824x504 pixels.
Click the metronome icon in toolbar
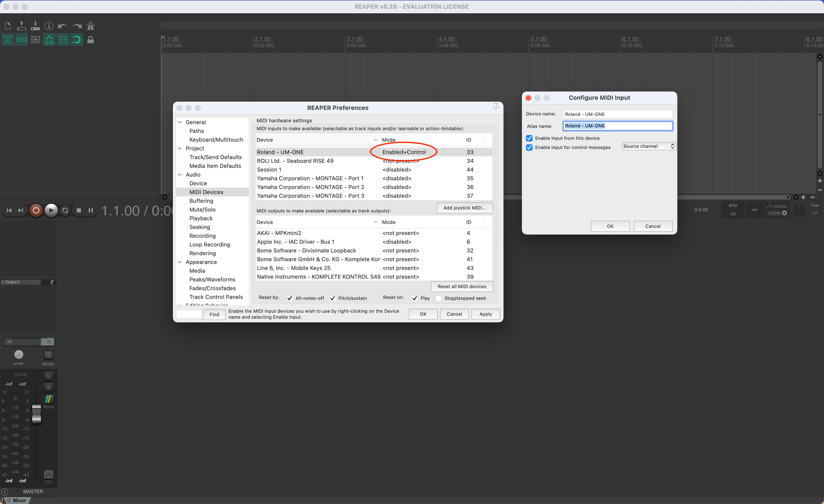tap(91, 26)
